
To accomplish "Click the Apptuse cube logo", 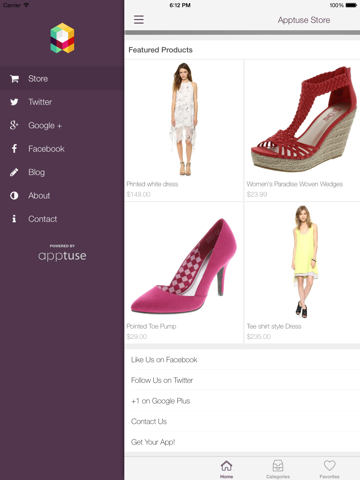I will point(62,38).
